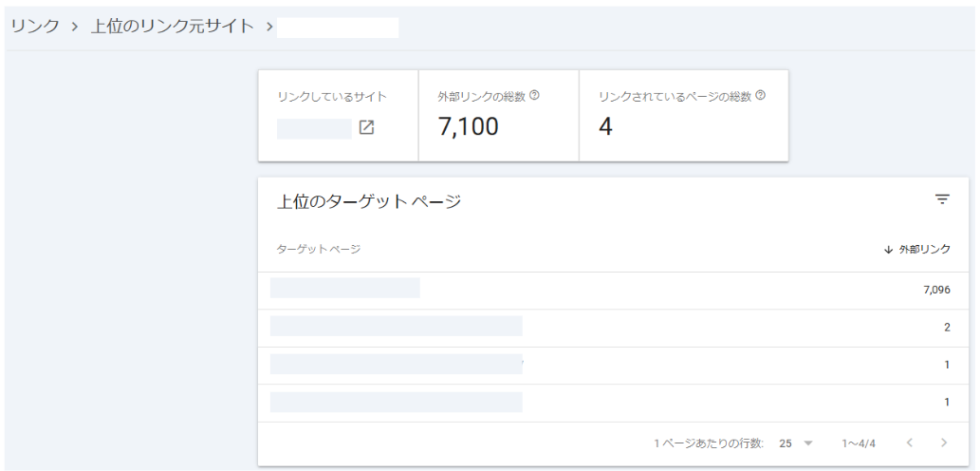Click the ターゲット ページ column header
This screenshot has height=471, width=980.
coord(318,249)
